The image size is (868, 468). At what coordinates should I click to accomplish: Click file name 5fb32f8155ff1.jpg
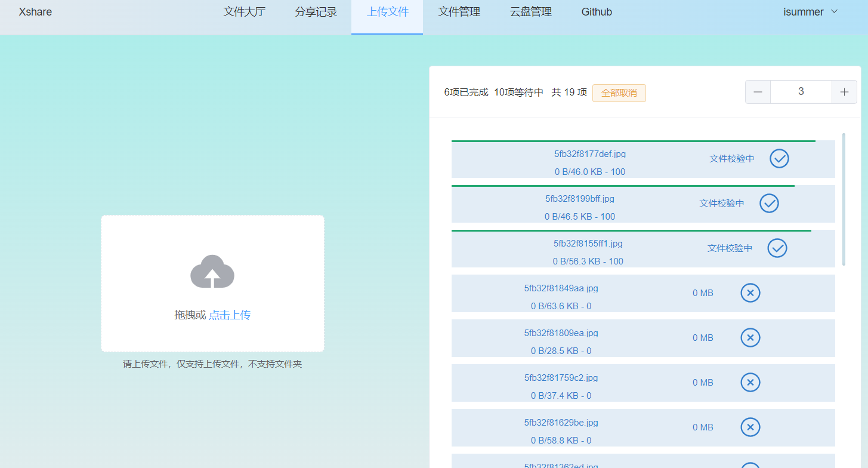(588, 244)
